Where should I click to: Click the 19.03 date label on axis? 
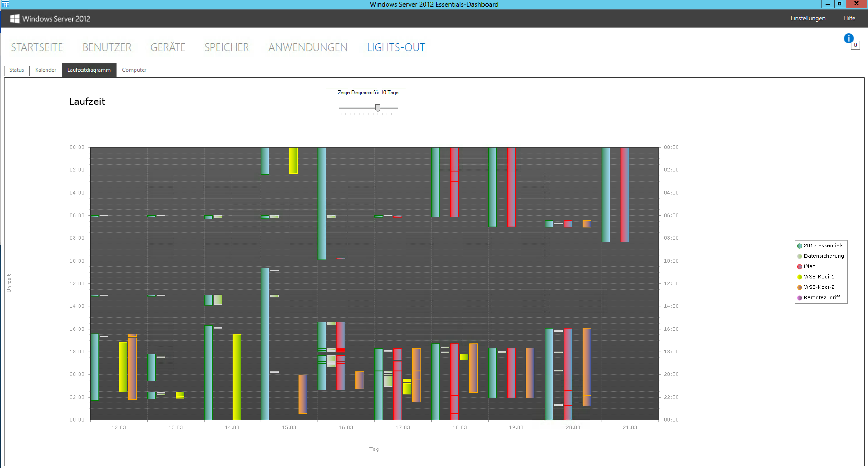coord(516,428)
